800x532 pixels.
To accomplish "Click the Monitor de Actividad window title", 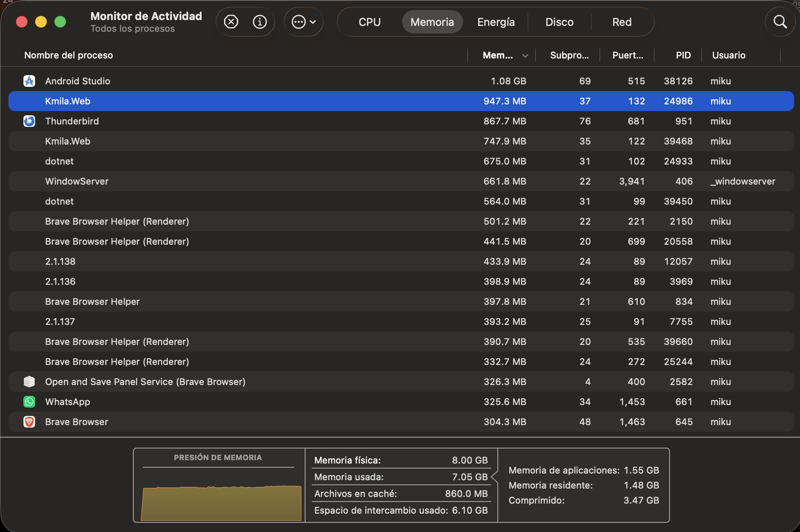I will tap(146, 16).
